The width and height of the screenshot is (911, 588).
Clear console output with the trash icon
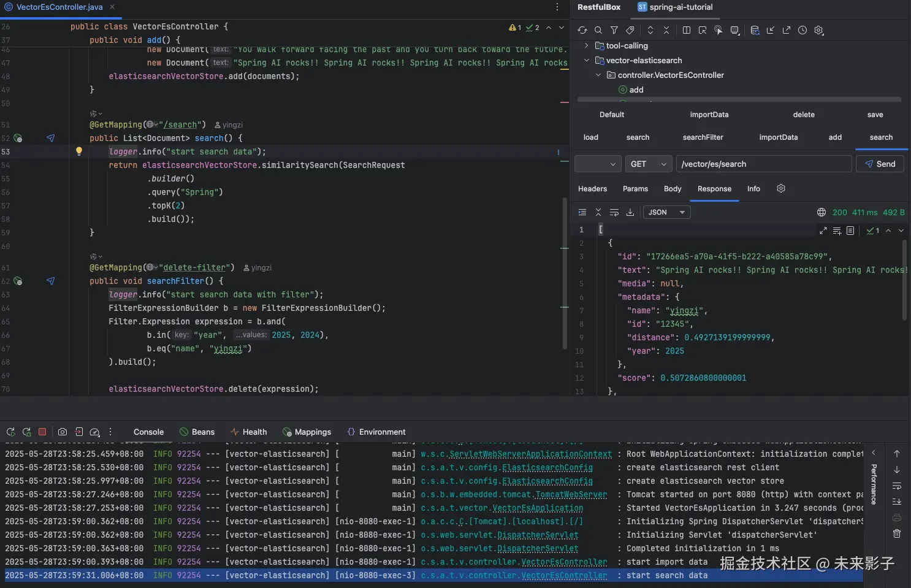coord(897,533)
